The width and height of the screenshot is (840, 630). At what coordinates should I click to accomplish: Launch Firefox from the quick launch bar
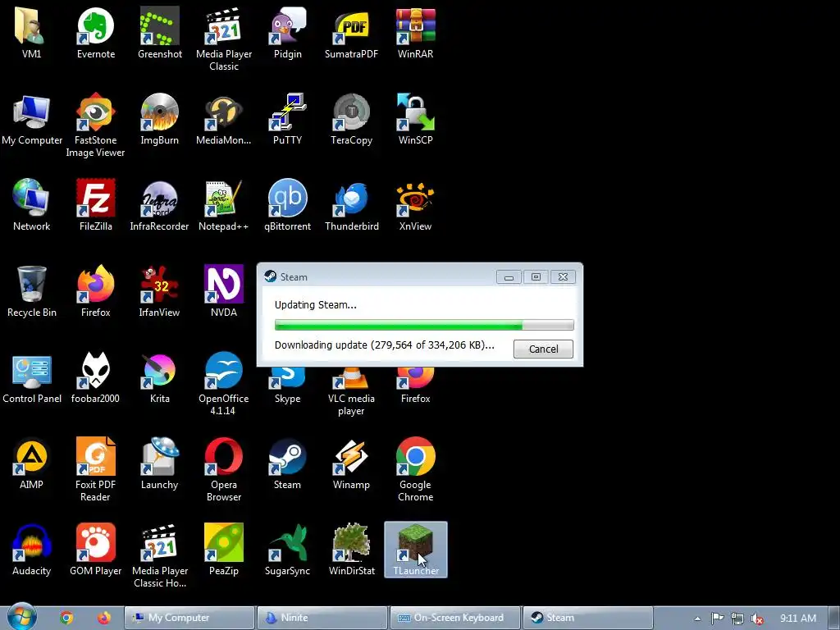click(104, 618)
